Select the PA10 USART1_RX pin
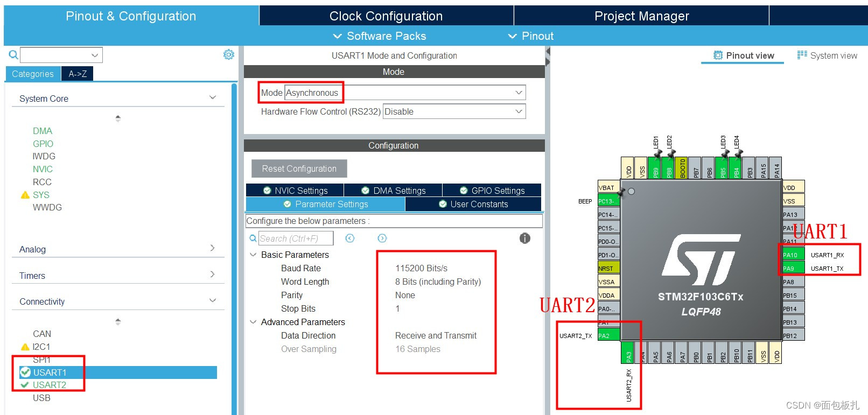 pyautogui.click(x=793, y=255)
